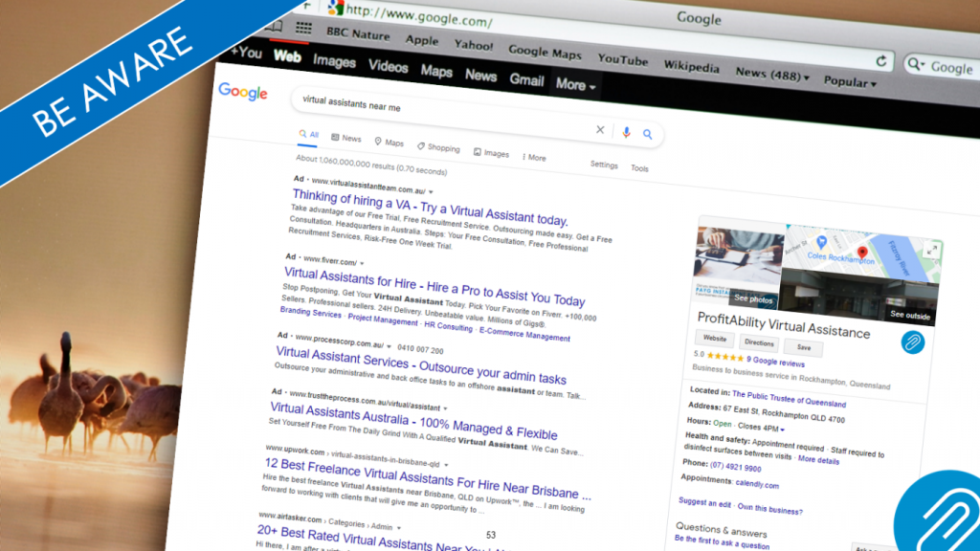Open Virtual Assistant Services outsource ad
The height and width of the screenshot is (551, 980).
pos(421,364)
